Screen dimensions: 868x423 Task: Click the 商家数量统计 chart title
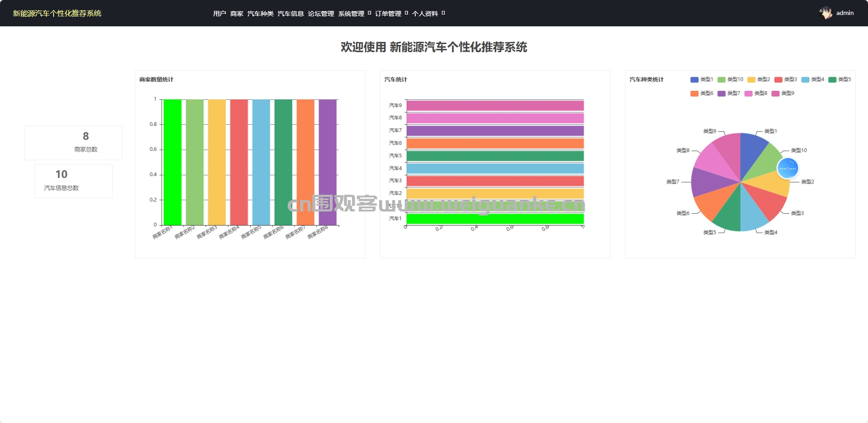pyautogui.click(x=157, y=79)
